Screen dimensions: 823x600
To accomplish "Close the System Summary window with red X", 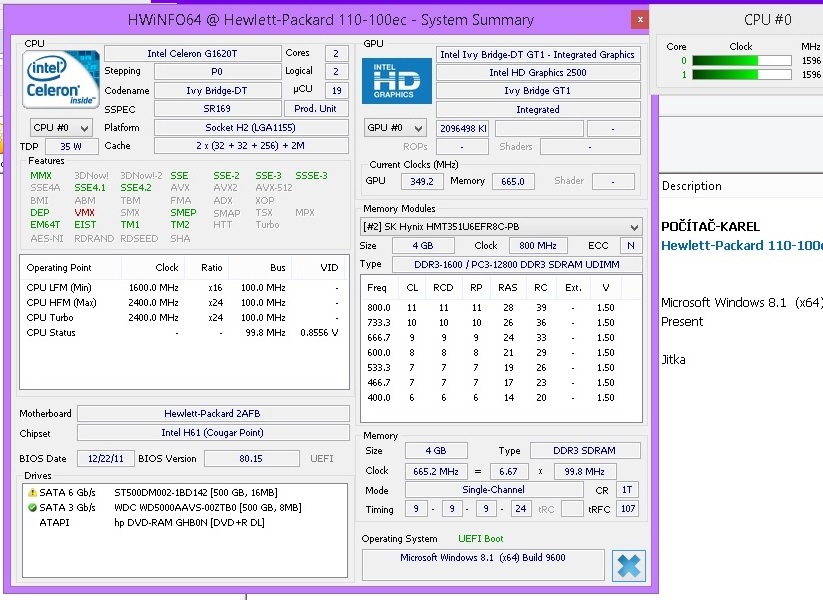I will click(640, 20).
